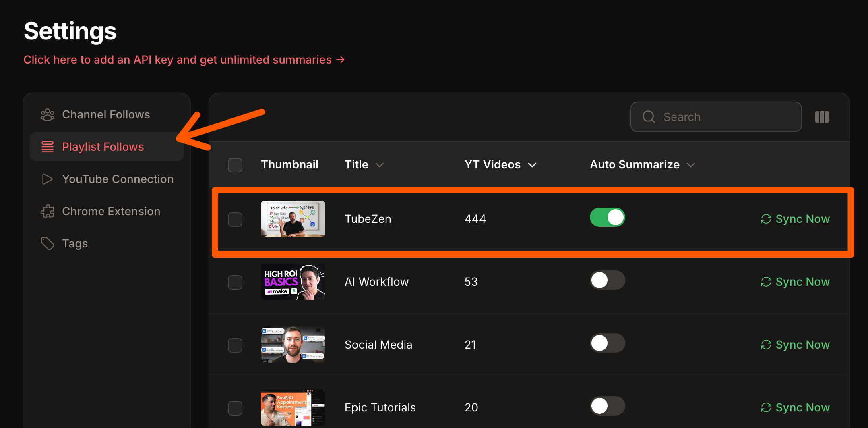Open the column visibility icon
The height and width of the screenshot is (428, 868).
(822, 117)
